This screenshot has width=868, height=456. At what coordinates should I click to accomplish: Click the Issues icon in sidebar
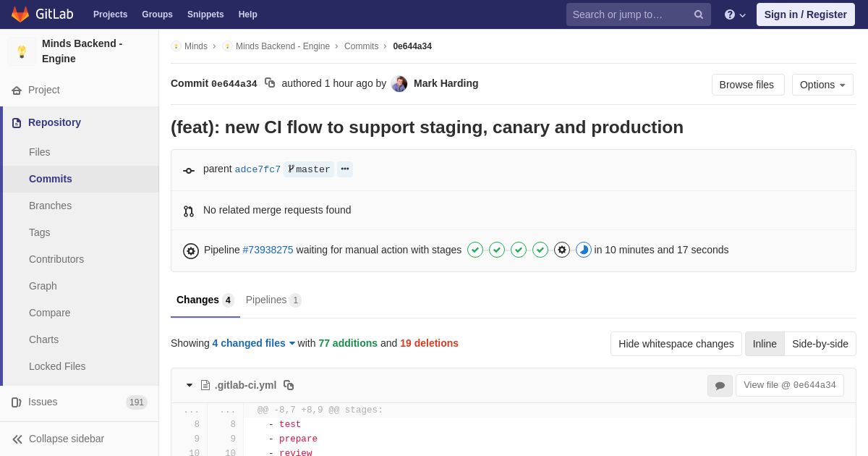click(17, 402)
